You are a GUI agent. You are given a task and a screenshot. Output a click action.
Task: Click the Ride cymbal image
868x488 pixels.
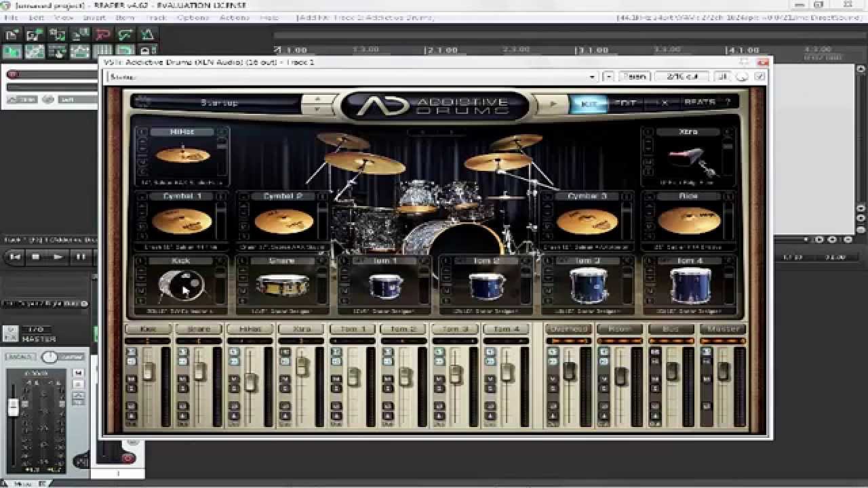pyautogui.click(x=689, y=221)
